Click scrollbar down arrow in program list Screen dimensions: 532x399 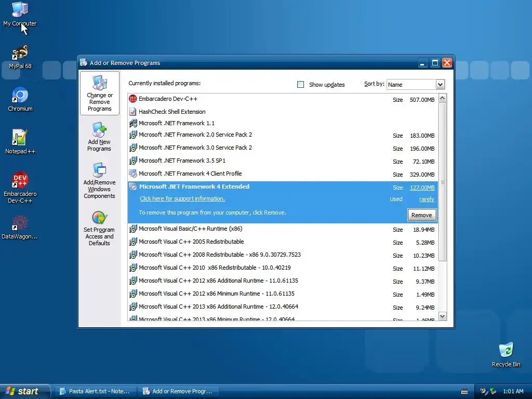click(x=443, y=316)
